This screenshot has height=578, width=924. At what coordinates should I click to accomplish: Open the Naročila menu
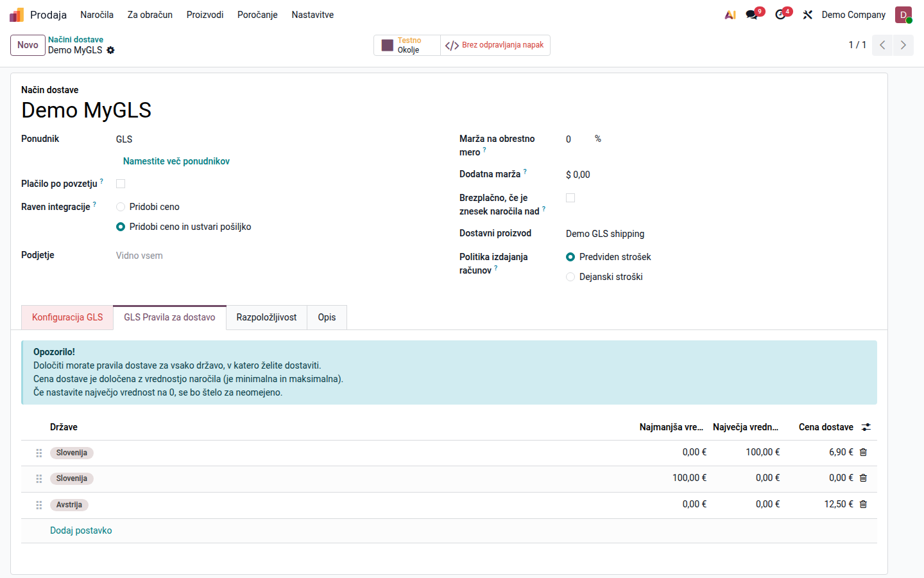97,15
